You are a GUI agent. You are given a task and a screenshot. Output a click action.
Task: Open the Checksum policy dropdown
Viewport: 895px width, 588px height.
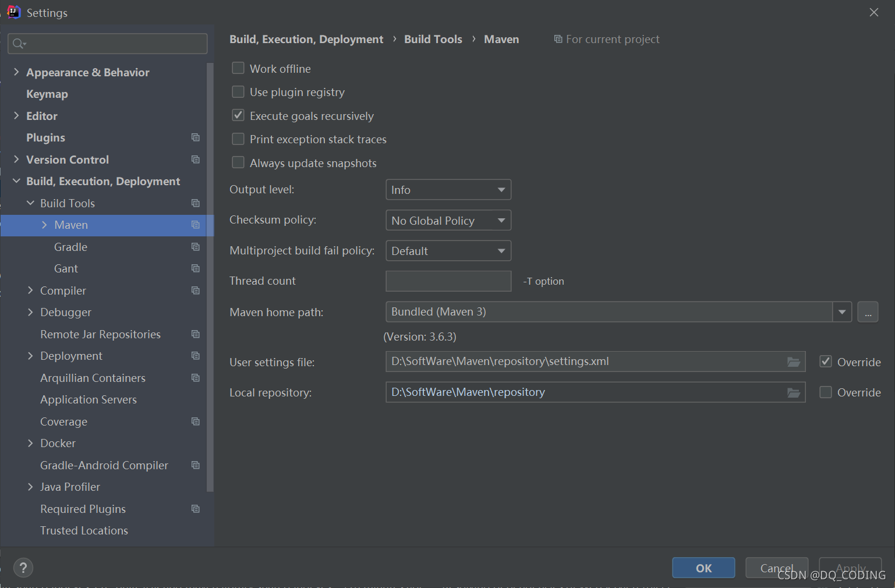click(x=448, y=220)
